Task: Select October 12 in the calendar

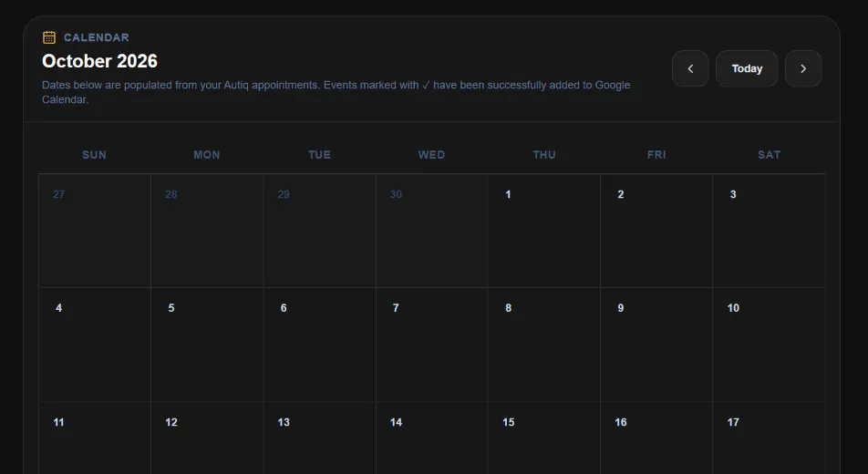Action: coord(207,438)
